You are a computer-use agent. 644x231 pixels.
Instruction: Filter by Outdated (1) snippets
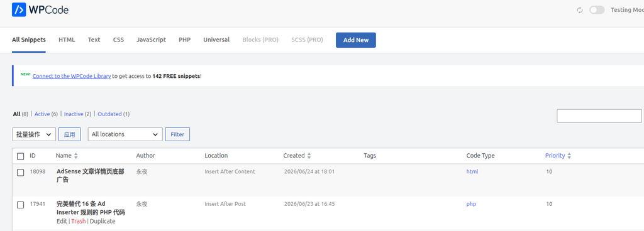pyautogui.click(x=113, y=114)
